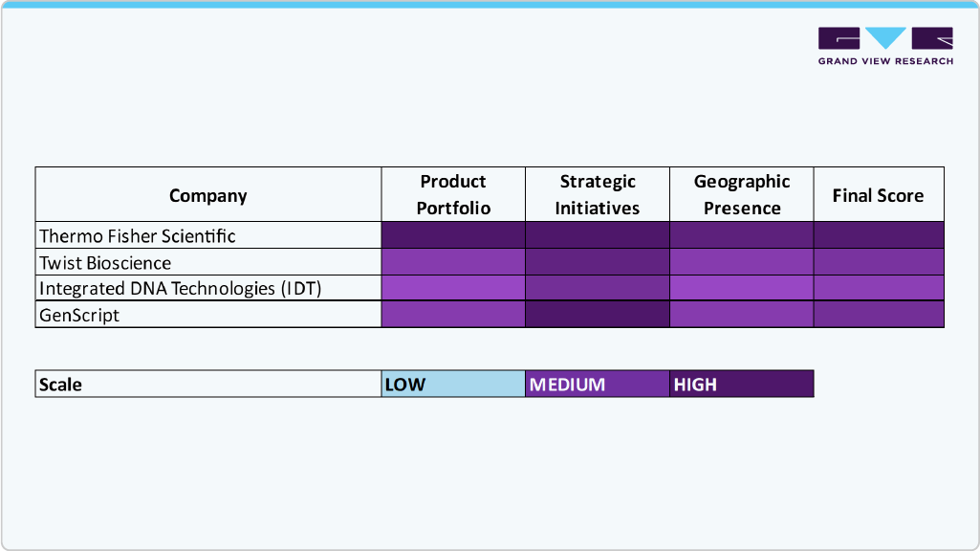
Task: Select the Product Portfolio column header
Action: [x=453, y=195]
